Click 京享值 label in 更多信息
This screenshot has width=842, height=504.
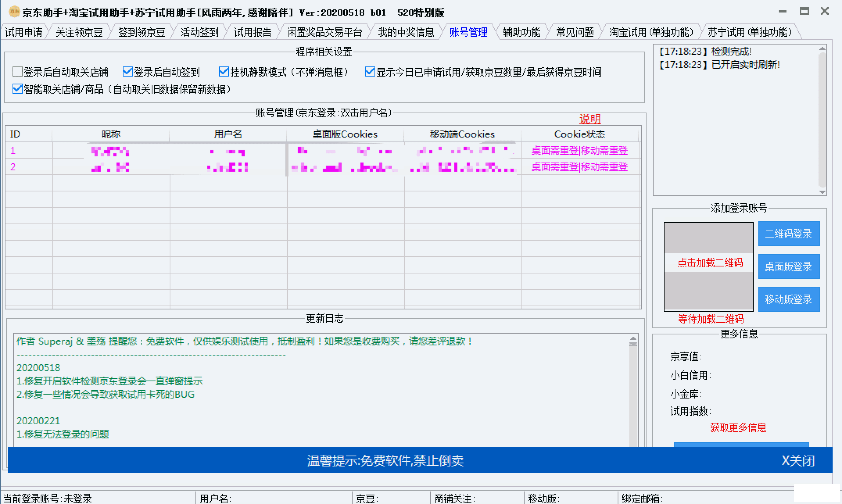[x=686, y=356]
